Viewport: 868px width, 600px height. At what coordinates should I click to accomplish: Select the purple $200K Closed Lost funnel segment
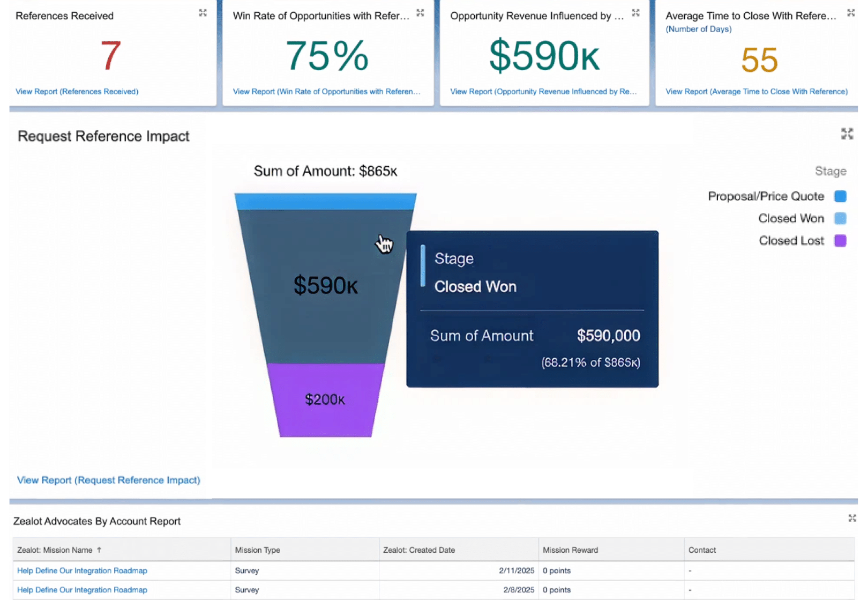(x=325, y=400)
